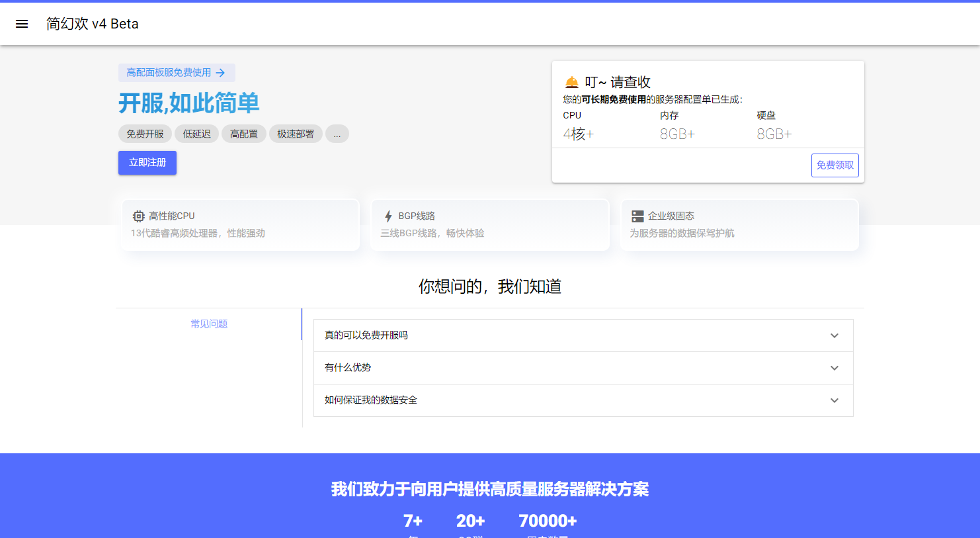Click the CPU chip icon beside 高性能CPU
This screenshot has width=980, height=538.
tap(138, 216)
